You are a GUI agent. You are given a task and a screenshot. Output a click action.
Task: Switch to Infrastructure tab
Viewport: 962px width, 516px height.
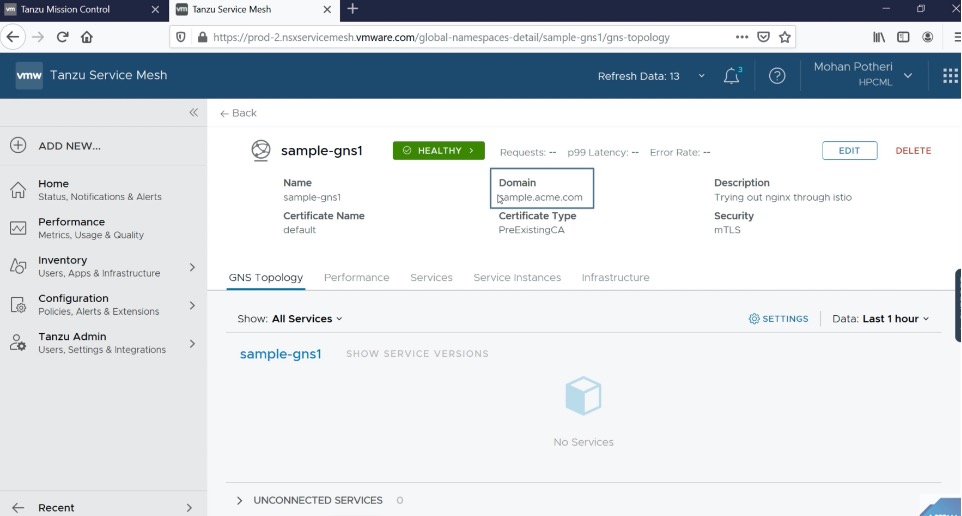[615, 277]
